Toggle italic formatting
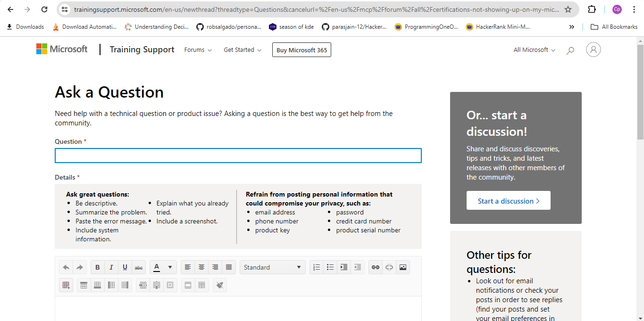 tap(111, 267)
